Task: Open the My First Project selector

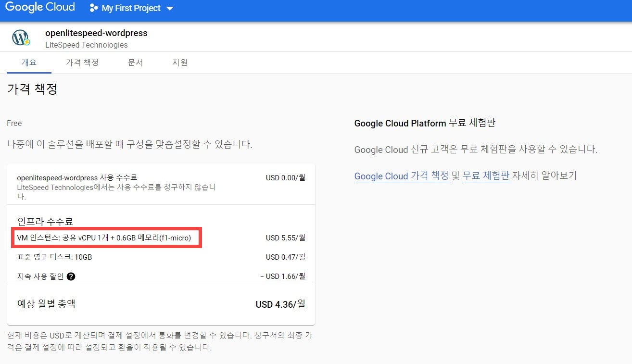Action: (131, 8)
